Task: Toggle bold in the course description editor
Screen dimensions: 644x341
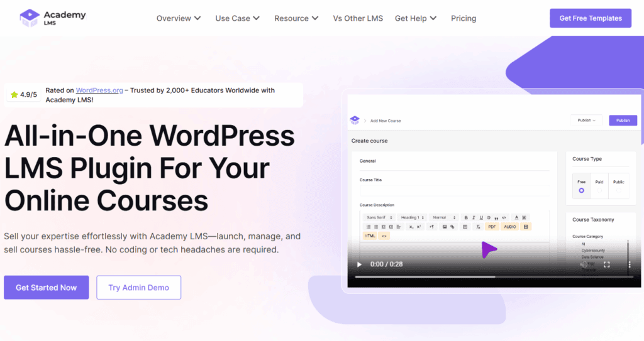Action: tap(466, 217)
